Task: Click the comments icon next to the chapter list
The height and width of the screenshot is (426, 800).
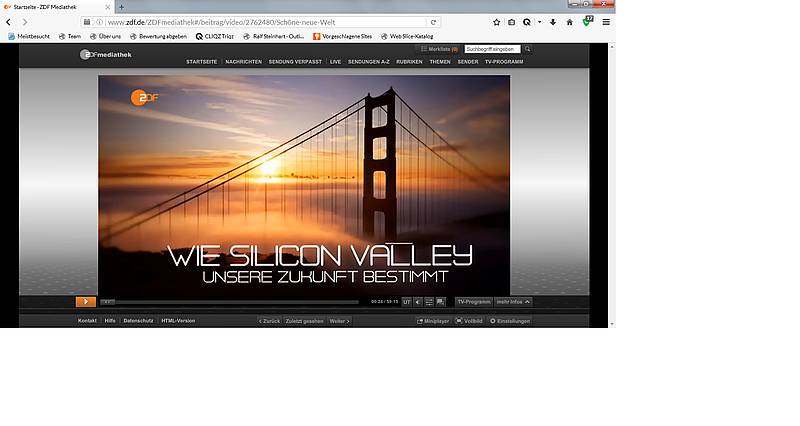Action: pyautogui.click(x=441, y=302)
